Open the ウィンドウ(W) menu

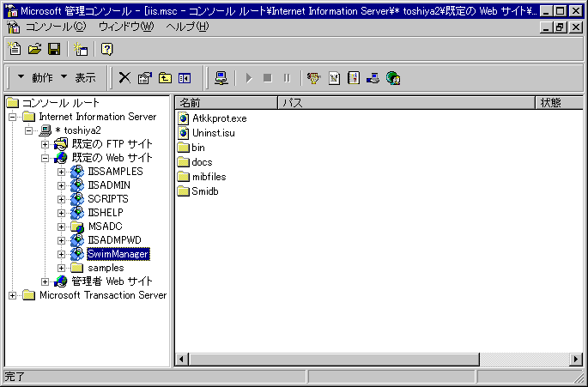point(126,27)
